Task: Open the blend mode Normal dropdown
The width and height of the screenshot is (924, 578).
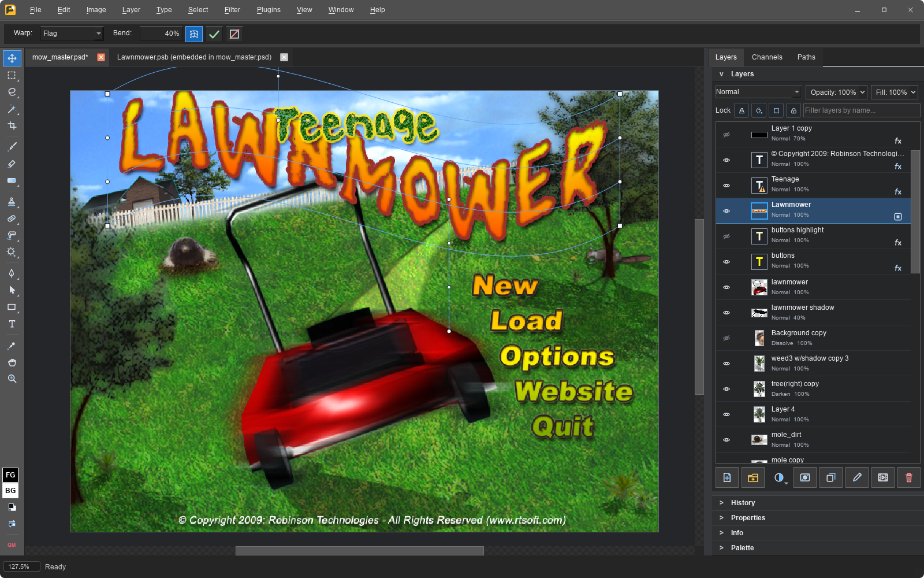Action: pyautogui.click(x=758, y=92)
